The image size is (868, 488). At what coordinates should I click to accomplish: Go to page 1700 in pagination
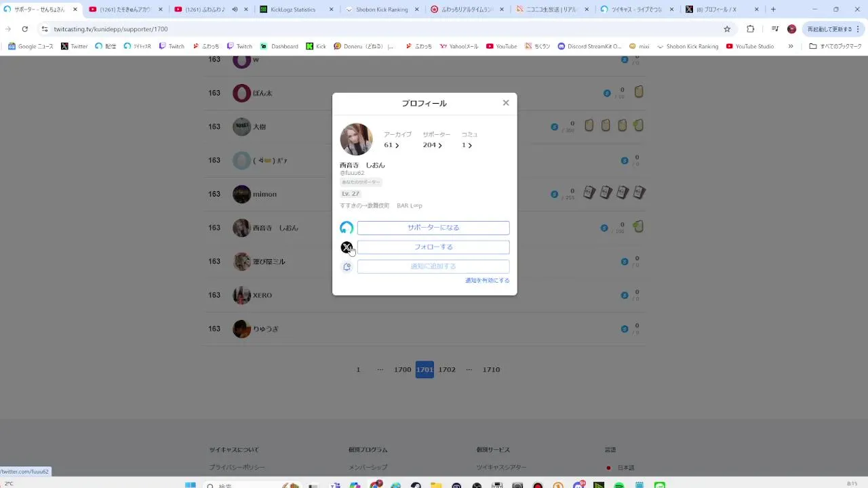coord(403,369)
